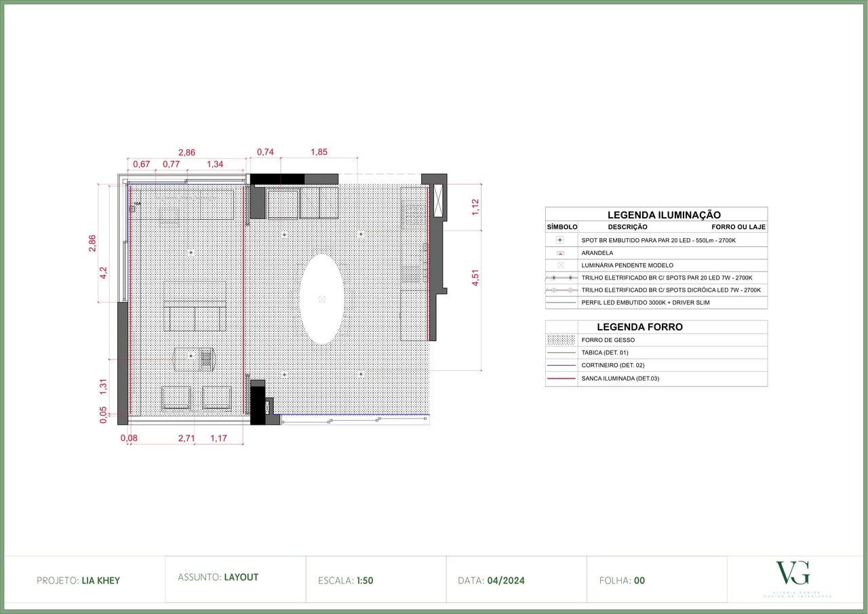Click the VG logo in the title block

pyautogui.click(x=793, y=573)
